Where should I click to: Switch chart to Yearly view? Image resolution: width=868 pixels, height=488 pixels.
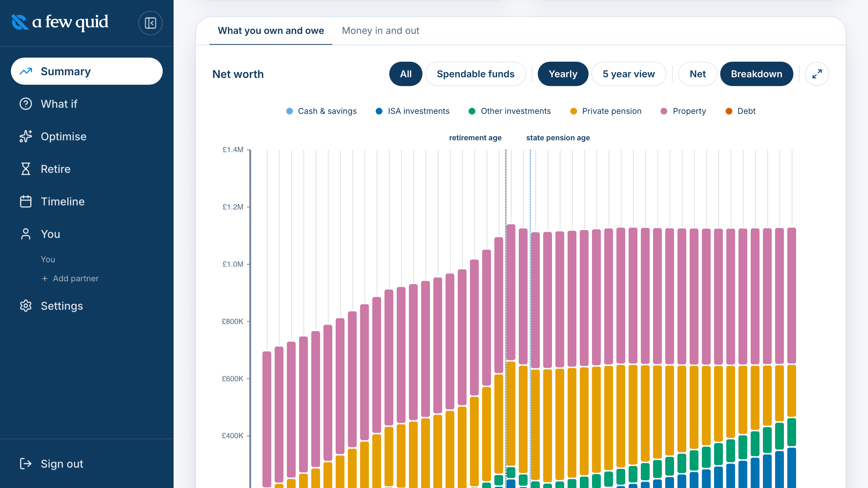563,74
